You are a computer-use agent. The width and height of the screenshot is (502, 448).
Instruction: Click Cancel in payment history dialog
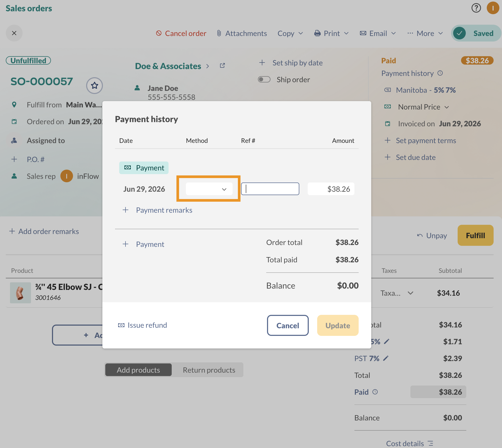(x=288, y=325)
